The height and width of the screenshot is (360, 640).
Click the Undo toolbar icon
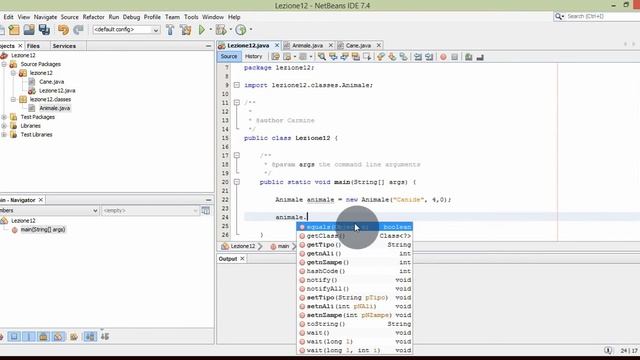click(x=63, y=29)
